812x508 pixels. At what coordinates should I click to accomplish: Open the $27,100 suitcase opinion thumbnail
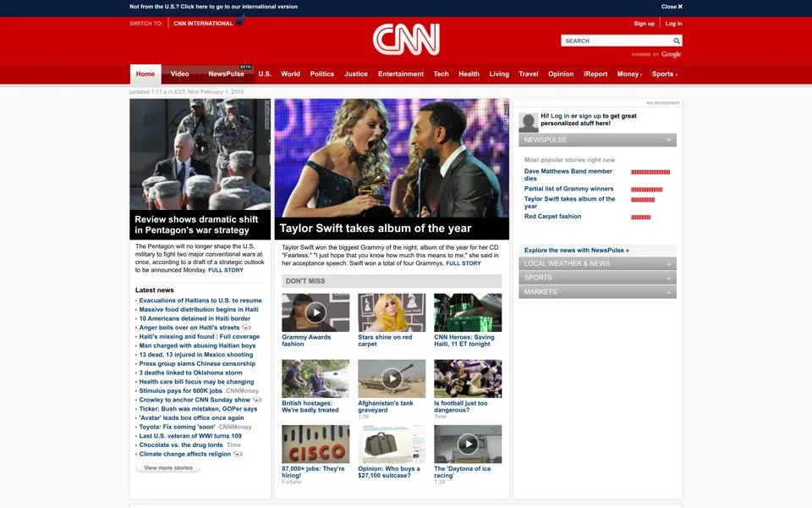tap(392, 444)
